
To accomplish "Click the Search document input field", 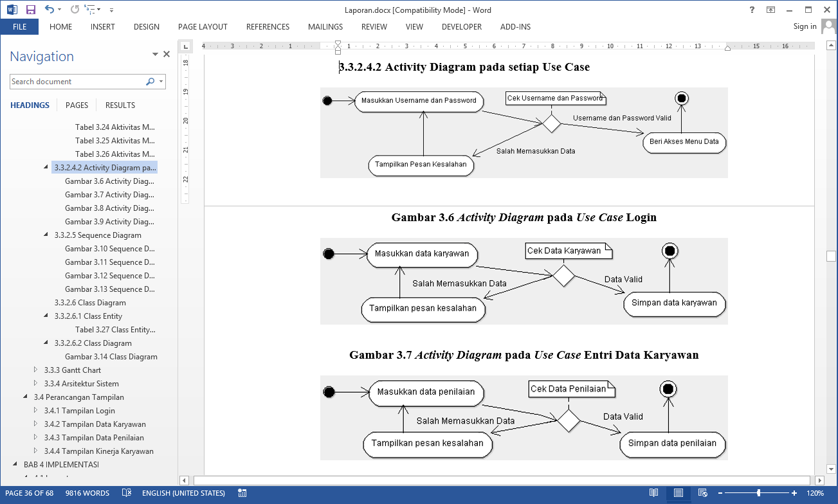I will pyautogui.click(x=77, y=82).
